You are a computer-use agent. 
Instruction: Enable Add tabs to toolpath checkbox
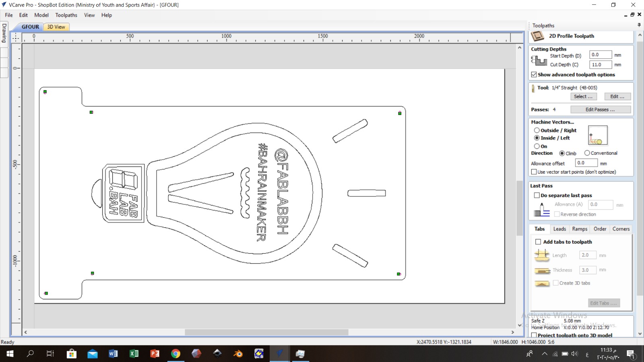point(538,242)
